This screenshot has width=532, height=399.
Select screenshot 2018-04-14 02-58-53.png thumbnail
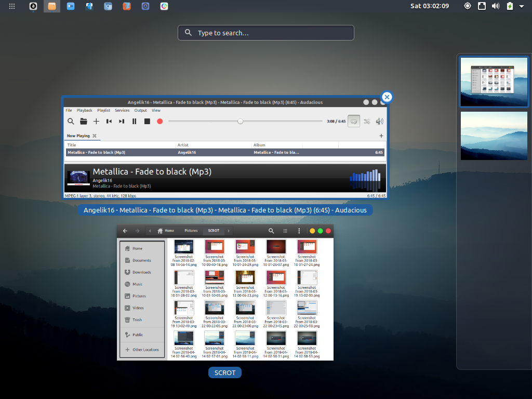(307, 338)
